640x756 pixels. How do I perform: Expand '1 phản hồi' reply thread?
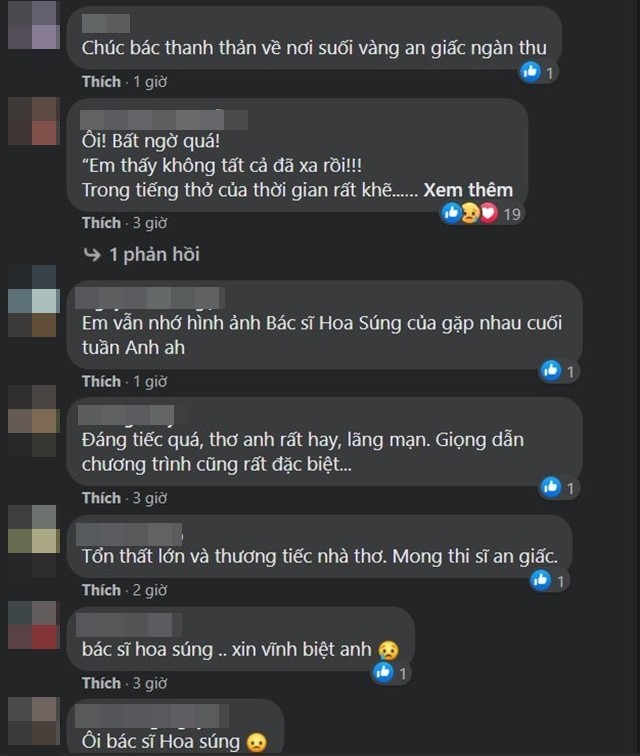(154, 255)
